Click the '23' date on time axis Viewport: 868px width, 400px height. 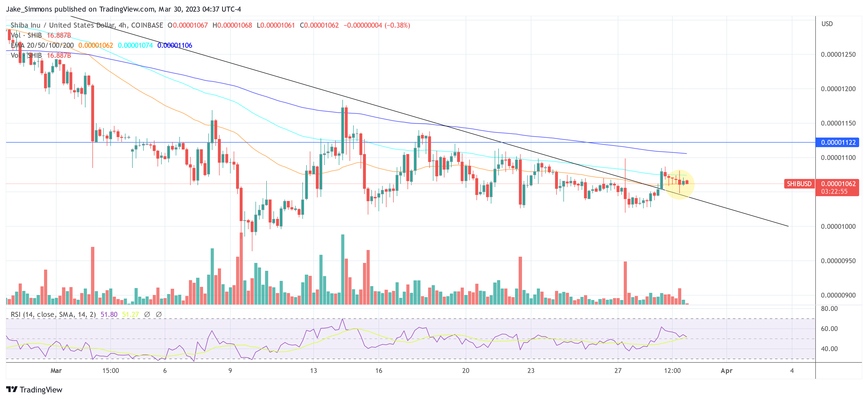[x=531, y=371]
